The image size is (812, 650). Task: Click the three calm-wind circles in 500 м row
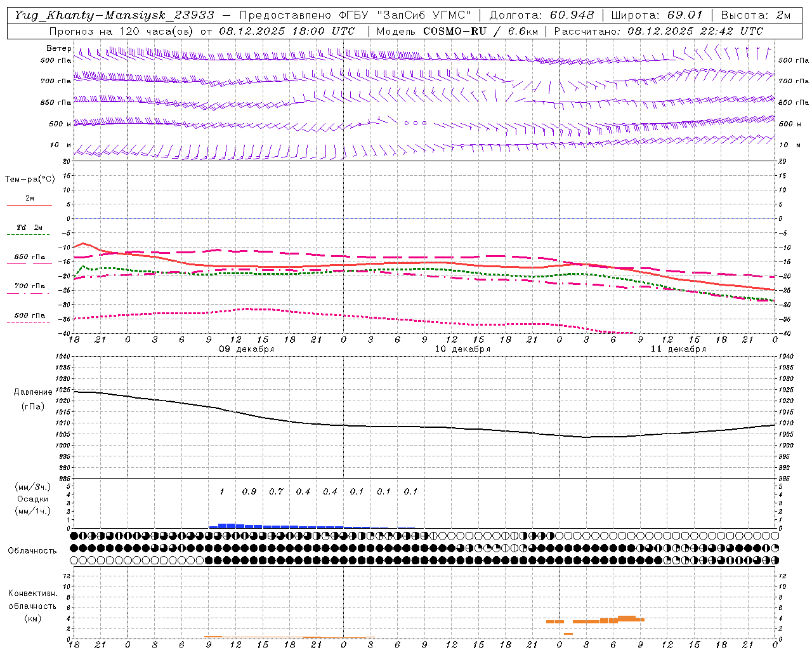tap(416, 123)
